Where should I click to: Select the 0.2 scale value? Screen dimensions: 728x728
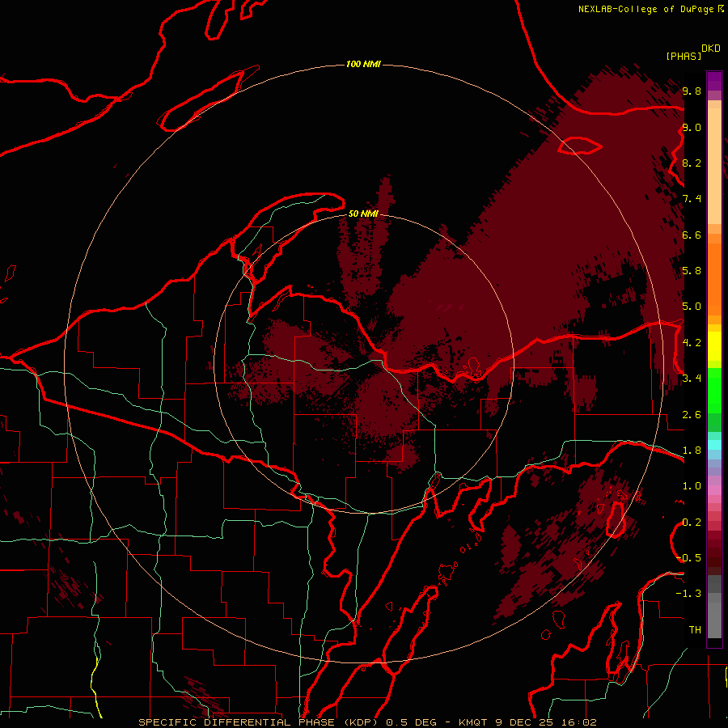[692, 523]
